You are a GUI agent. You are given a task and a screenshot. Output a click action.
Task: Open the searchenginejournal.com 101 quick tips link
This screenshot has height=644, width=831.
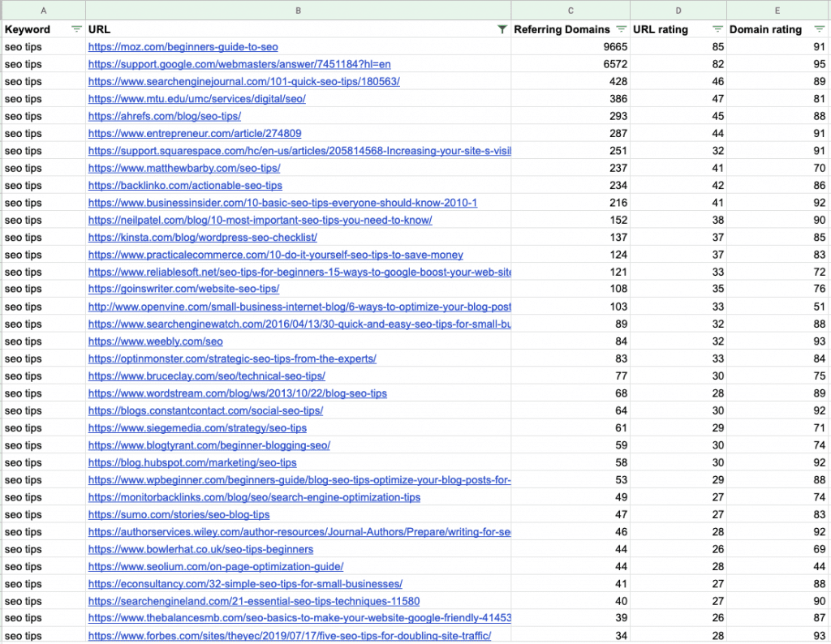(243, 82)
